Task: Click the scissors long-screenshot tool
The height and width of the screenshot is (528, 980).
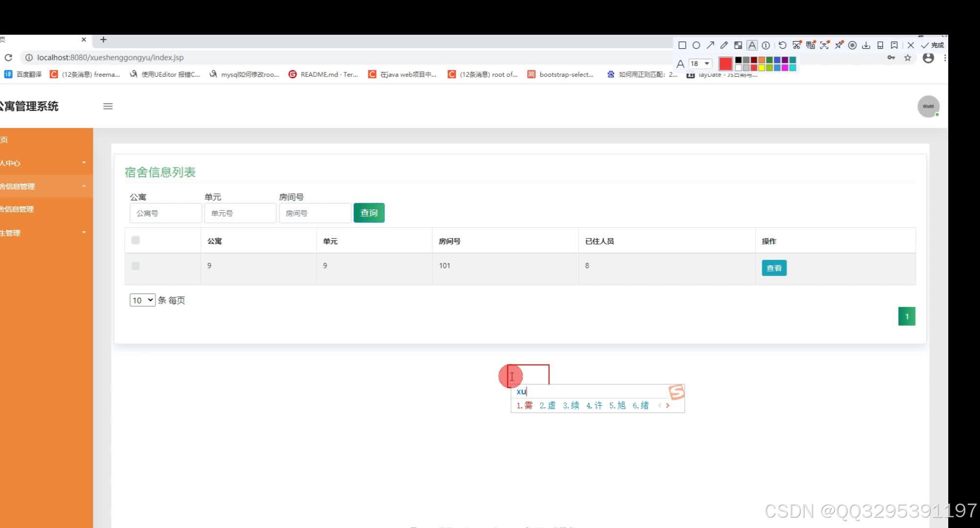Action: (797, 45)
